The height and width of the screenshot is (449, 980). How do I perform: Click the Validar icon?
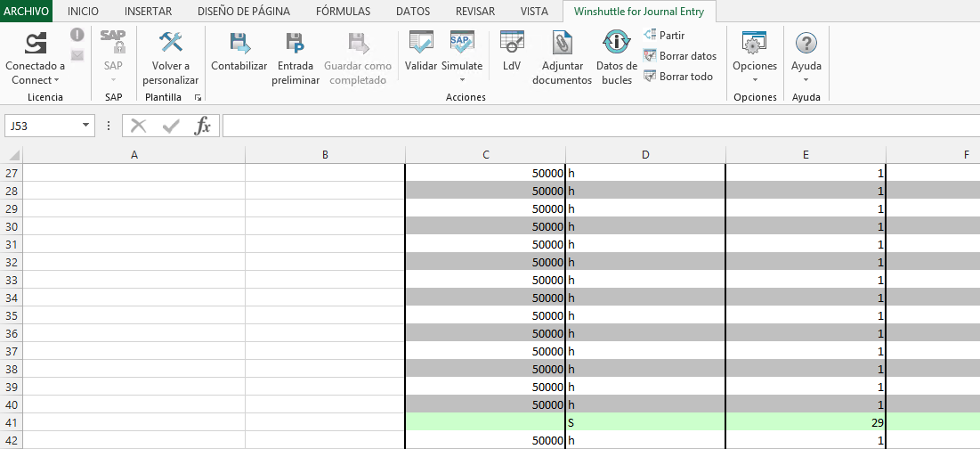point(421,43)
